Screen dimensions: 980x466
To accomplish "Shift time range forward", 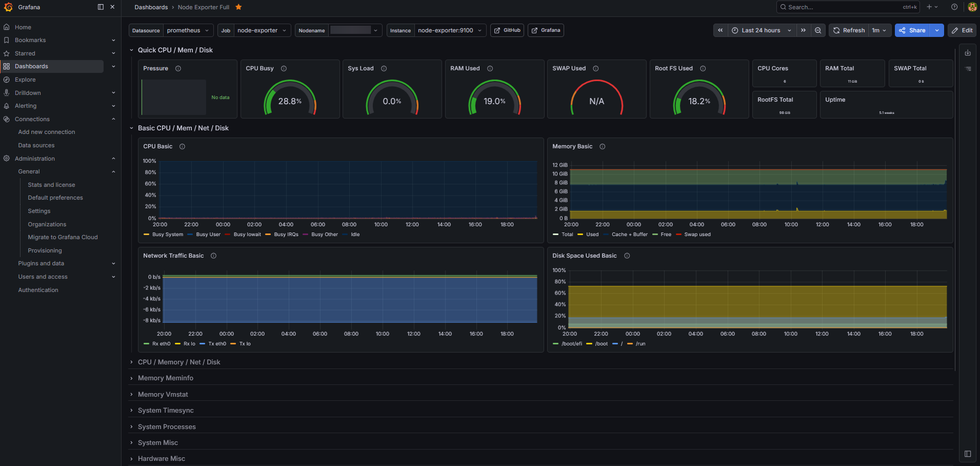I will (x=803, y=30).
